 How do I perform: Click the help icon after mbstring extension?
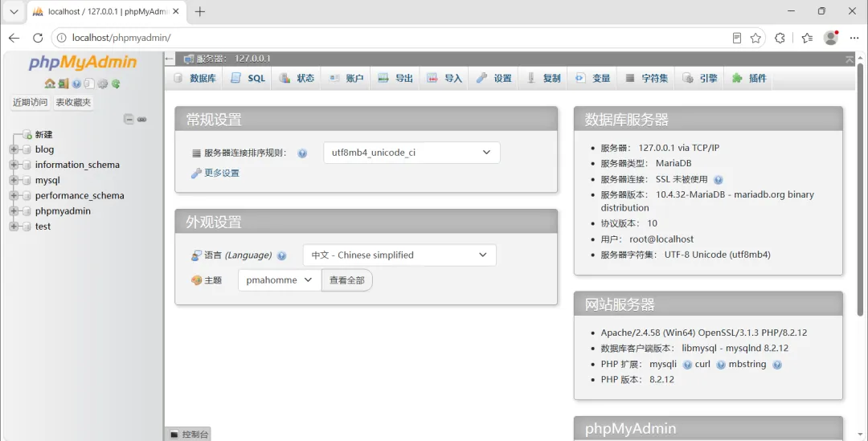point(777,365)
